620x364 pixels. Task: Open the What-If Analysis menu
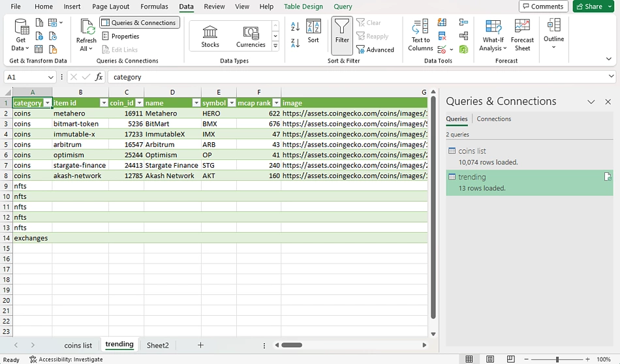point(493,36)
